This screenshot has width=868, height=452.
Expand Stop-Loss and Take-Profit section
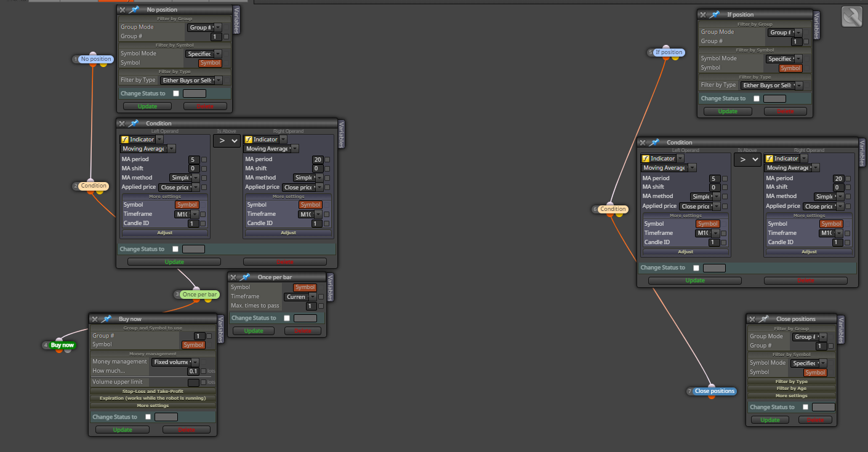(x=153, y=391)
